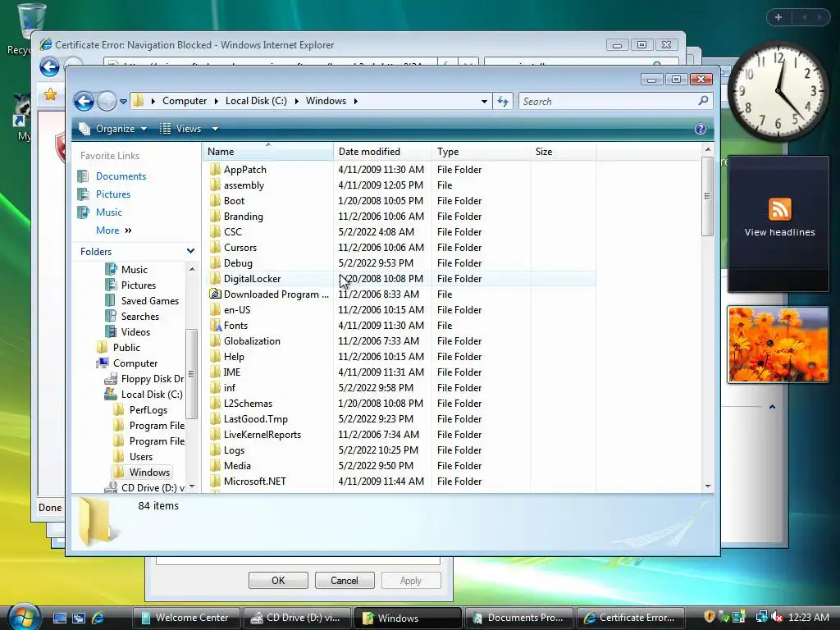Select the assembly folder icon
The image size is (840, 630).
pyautogui.click(x=216, y=185)
